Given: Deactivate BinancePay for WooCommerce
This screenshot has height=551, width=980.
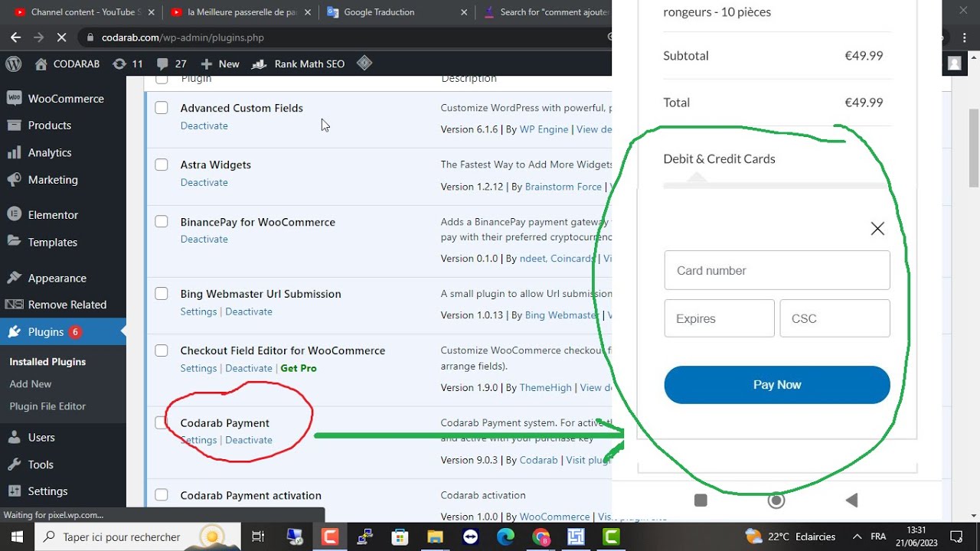Looking at the screenshot, I should 204,239.
